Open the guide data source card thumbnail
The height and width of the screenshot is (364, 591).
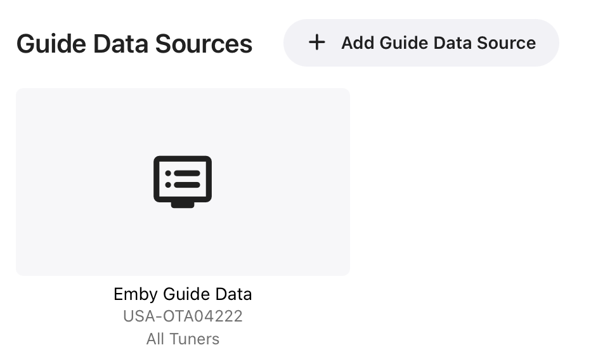[183, 182]
